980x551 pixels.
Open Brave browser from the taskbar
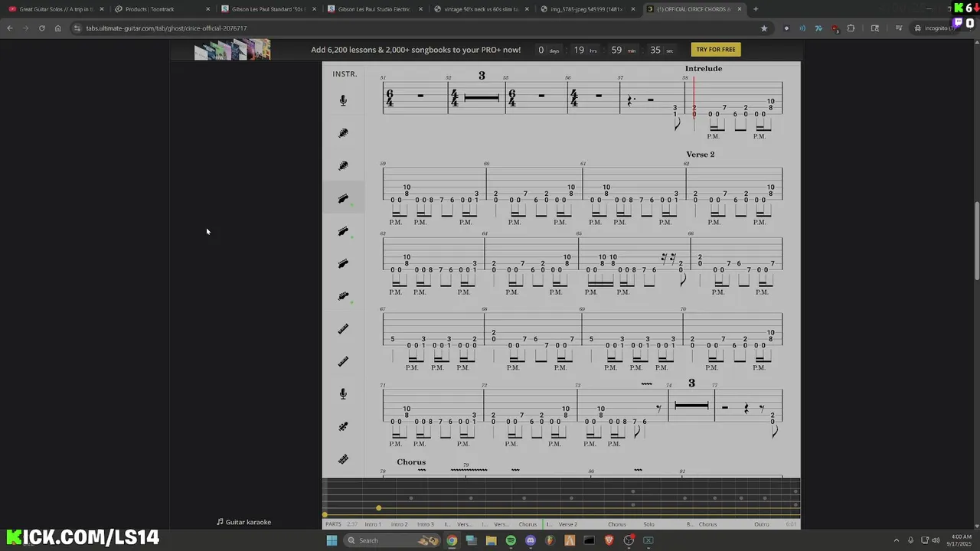pyautogui.click(x=609, y=540)
